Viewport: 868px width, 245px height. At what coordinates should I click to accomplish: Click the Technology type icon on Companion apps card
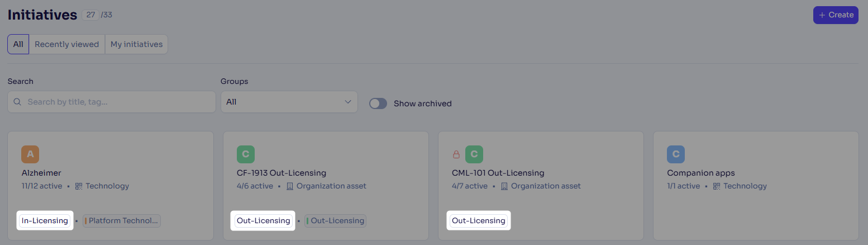tap(717, 186)
